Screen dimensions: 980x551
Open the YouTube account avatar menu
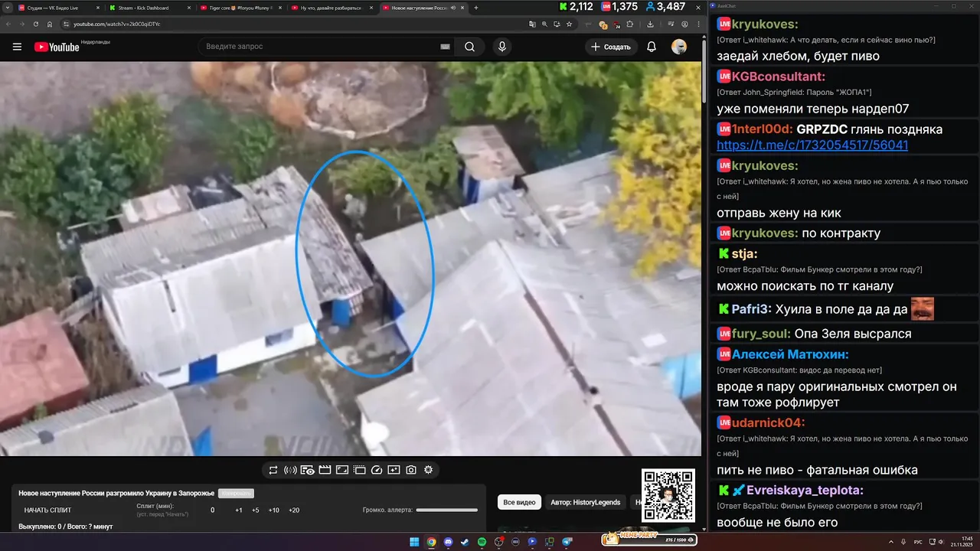click(679, 47)
